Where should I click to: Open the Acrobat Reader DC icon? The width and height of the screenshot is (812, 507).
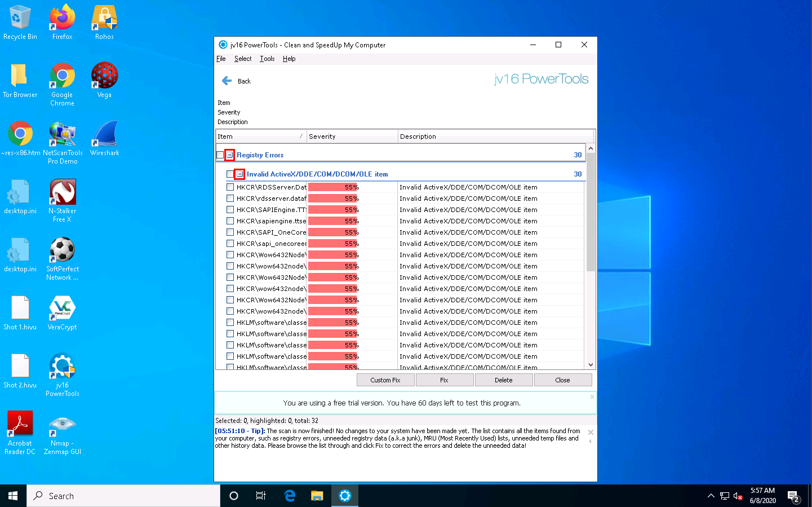click(x=20, y=433)
